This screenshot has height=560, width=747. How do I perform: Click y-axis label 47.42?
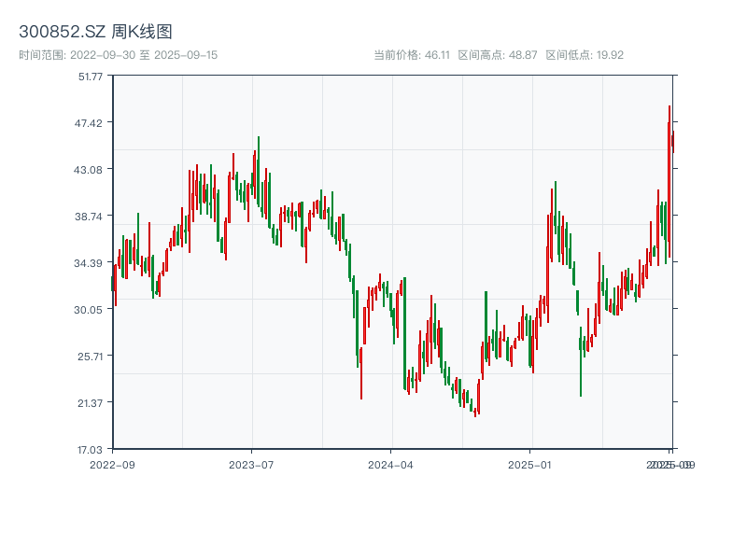88,123
